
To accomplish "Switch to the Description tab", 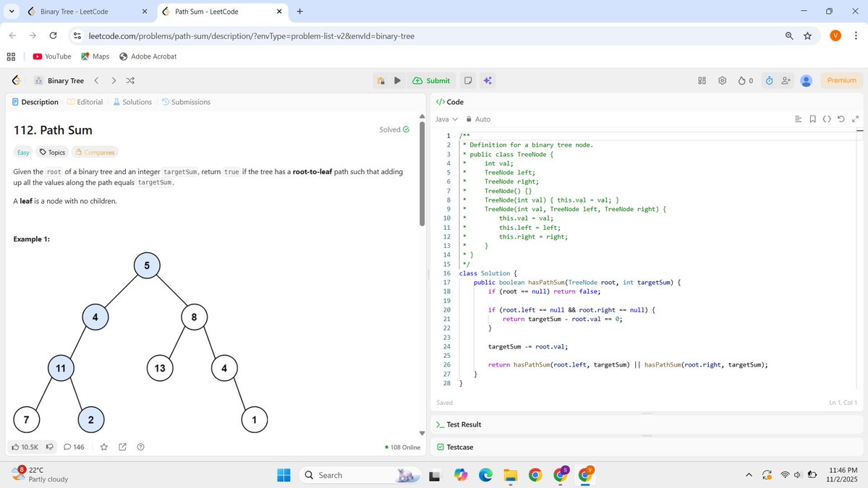I will click(35, 102).
